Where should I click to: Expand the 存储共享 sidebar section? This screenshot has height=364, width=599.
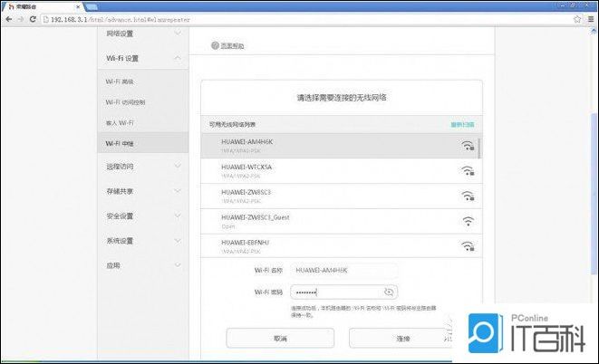[x=143, y=191]
